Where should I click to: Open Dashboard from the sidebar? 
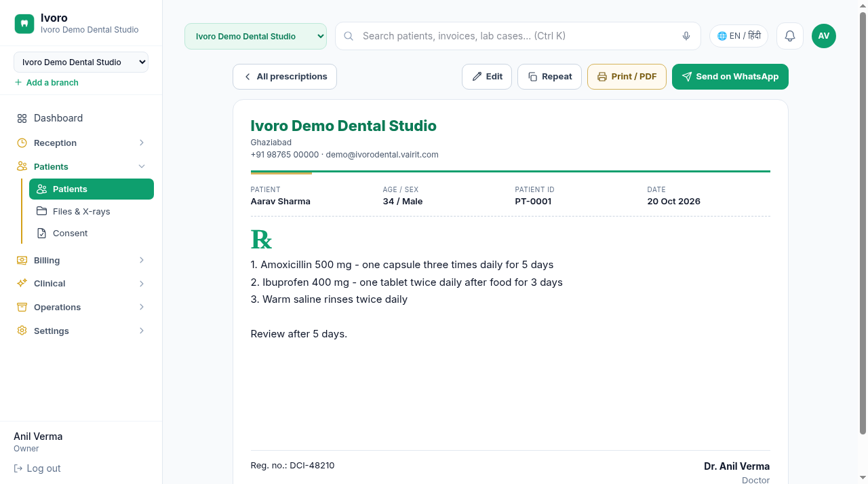[81, 118]
